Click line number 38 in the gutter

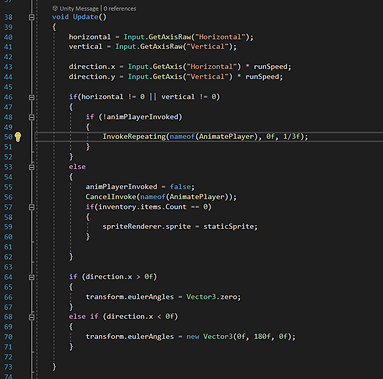point(8,17)
